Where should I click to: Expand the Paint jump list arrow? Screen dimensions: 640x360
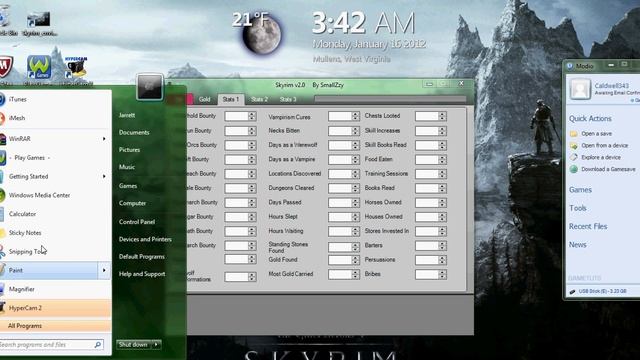(x=104, y=270)
